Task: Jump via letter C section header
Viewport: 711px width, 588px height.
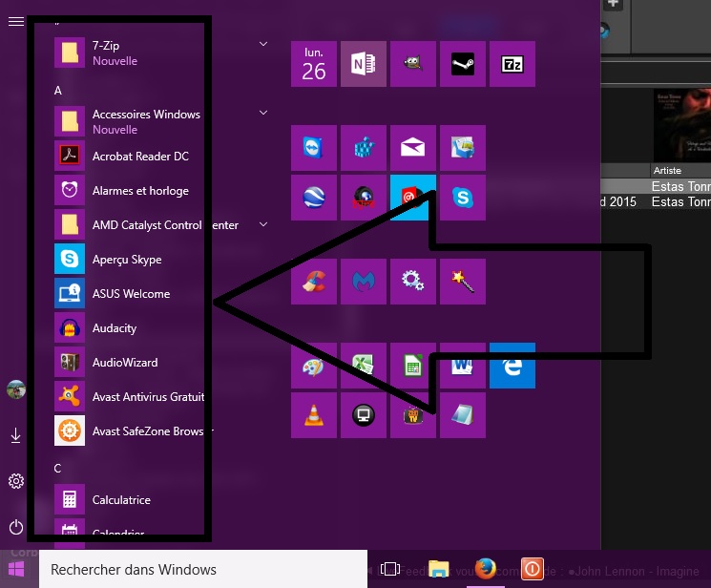Action: coord(57,469)
